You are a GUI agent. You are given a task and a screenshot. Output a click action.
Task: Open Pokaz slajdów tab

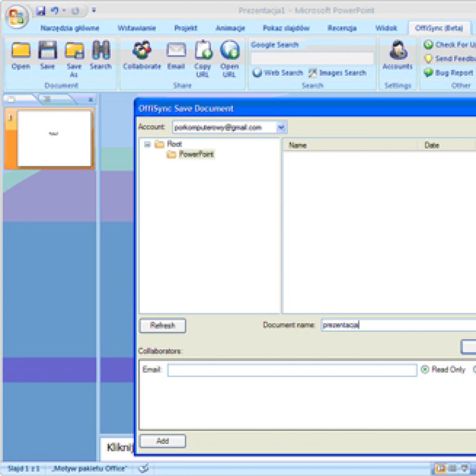point(286,28)
